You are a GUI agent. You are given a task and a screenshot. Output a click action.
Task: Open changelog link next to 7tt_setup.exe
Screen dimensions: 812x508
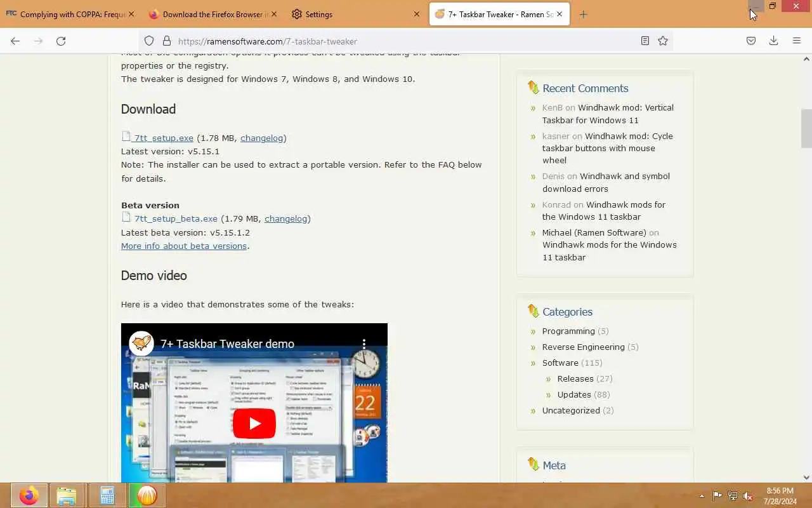coord(261,138)
